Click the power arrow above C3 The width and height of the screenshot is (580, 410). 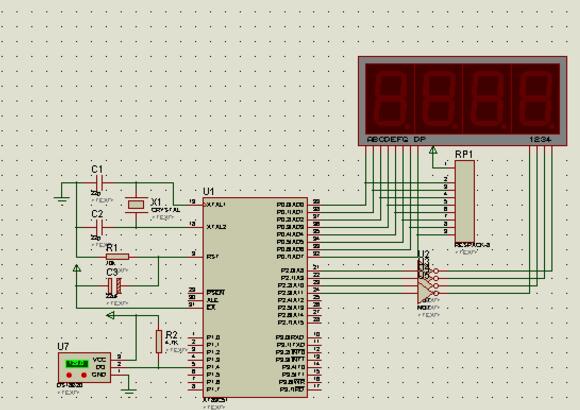77,268
